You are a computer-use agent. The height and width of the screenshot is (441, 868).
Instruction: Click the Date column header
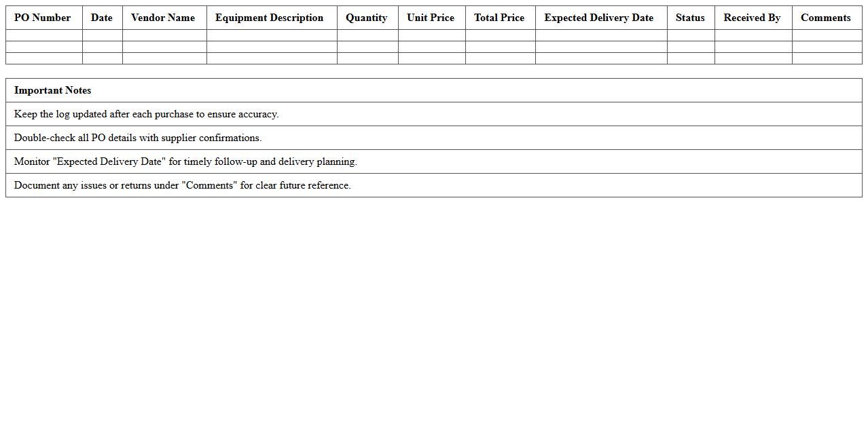coord(101,18)
